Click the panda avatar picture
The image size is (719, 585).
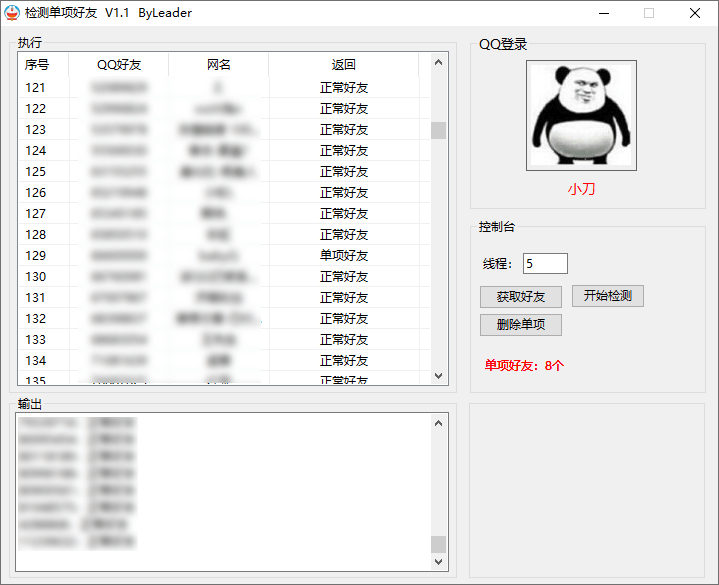click(581, 115)
